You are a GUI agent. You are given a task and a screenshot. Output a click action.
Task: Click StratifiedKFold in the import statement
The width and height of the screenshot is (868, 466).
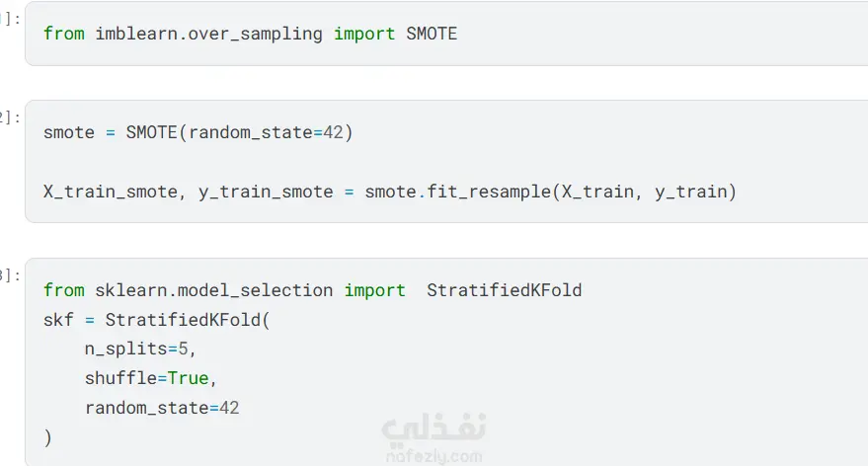coord(504,290)
